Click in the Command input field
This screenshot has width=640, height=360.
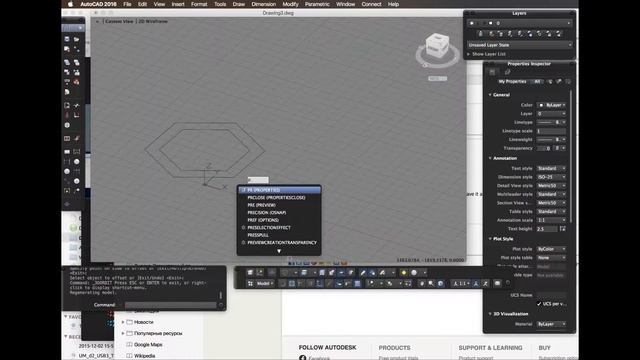pos(170,305)
